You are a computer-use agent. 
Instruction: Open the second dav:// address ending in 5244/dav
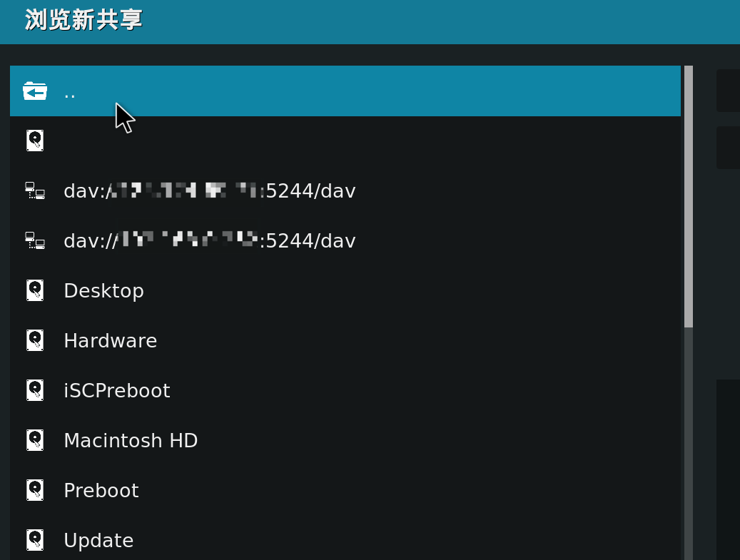click(x=210, y=240)
